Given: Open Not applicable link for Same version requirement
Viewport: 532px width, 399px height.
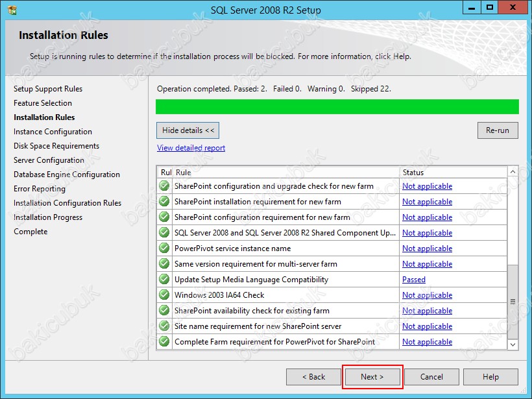Looking at the screenshot, I should tap(427, 264).
